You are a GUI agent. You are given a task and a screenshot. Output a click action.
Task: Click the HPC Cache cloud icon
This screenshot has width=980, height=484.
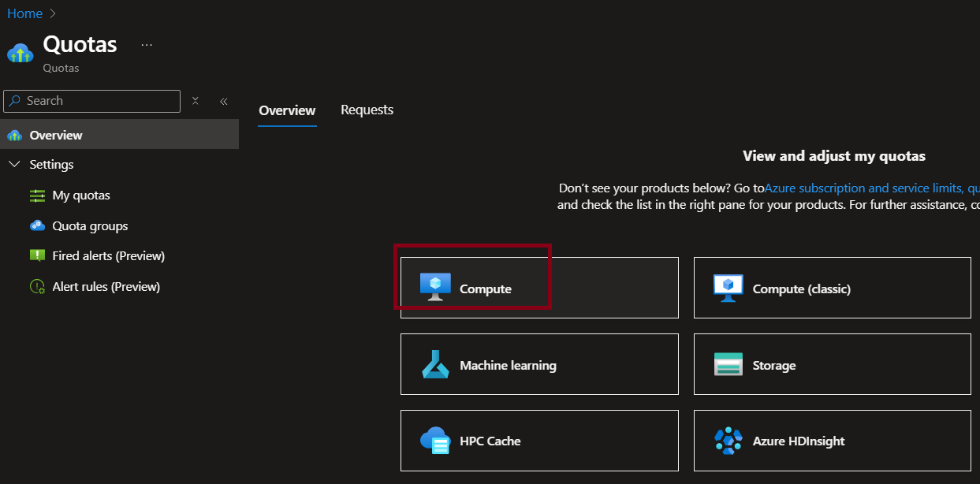(435, 441)
